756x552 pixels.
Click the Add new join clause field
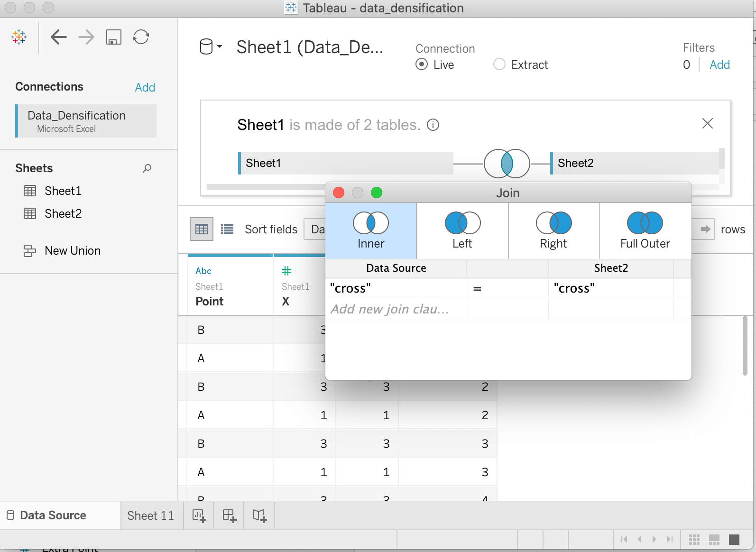[x=390, y=309]
